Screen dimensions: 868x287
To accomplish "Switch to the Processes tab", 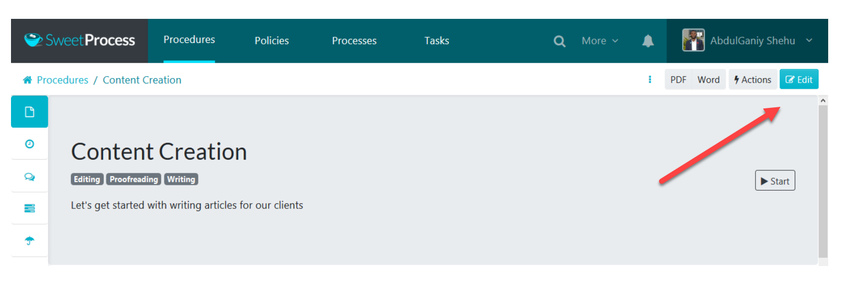I will 354,41.
